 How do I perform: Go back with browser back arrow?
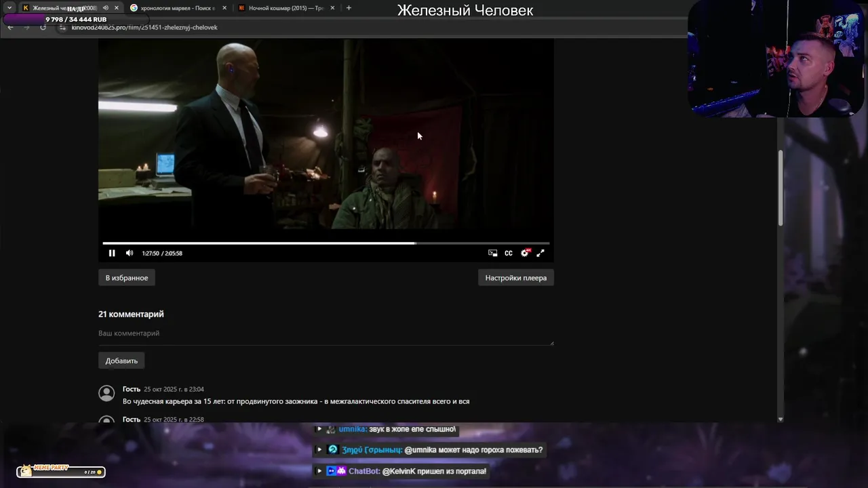pyautogui.click(x=10, y=28)
